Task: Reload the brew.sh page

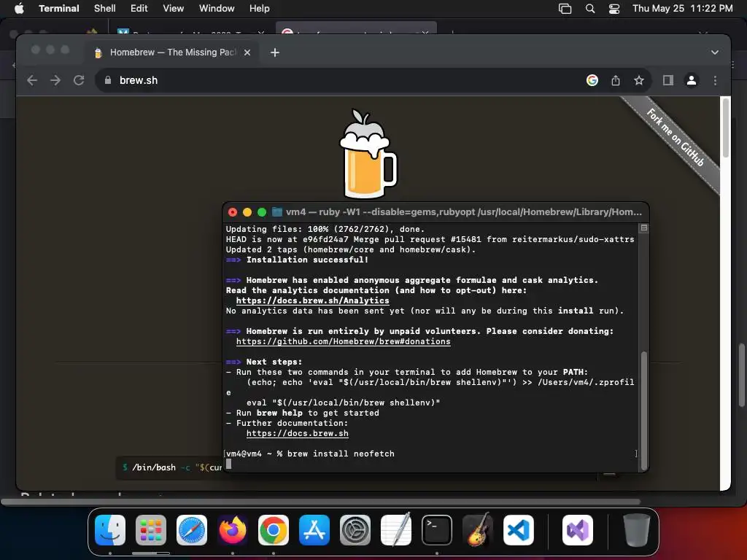Action: (x=79, y=80)
